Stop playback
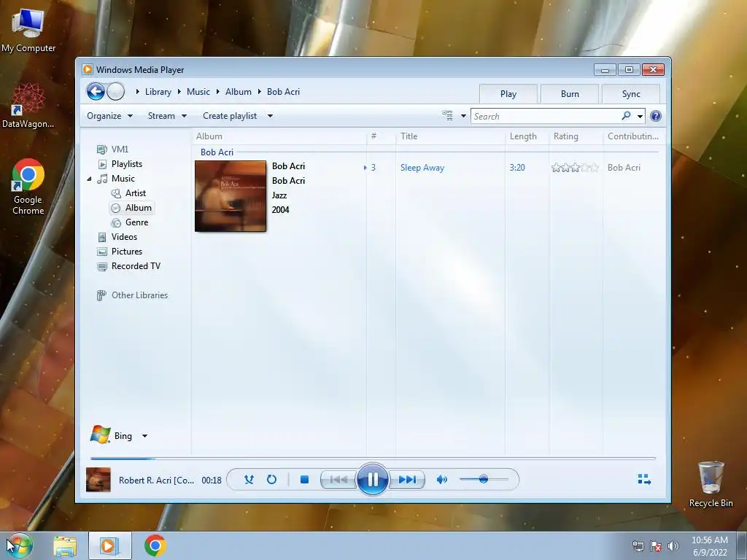Image resolution: width=747 pixels, height=560 pixels. (304, 480)
